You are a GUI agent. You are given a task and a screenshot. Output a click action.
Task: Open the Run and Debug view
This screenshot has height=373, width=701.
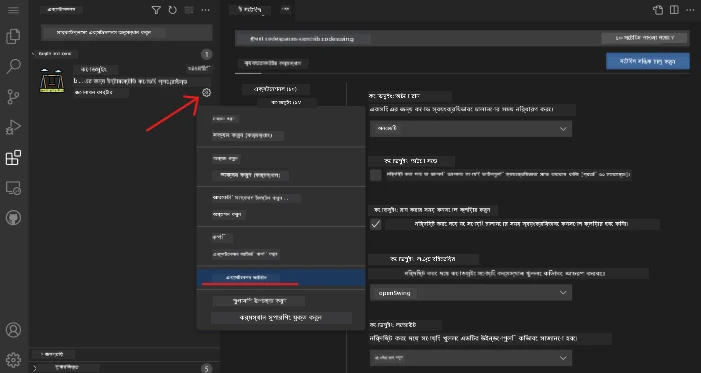tap(13, 127)
